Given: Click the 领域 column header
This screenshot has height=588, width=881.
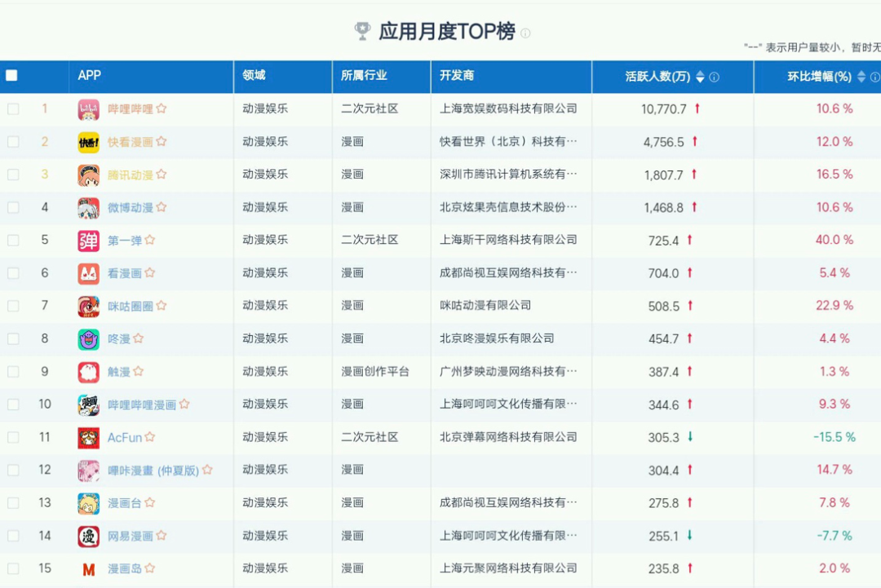Looking at the screenshot, I should (x=254, y=75).
